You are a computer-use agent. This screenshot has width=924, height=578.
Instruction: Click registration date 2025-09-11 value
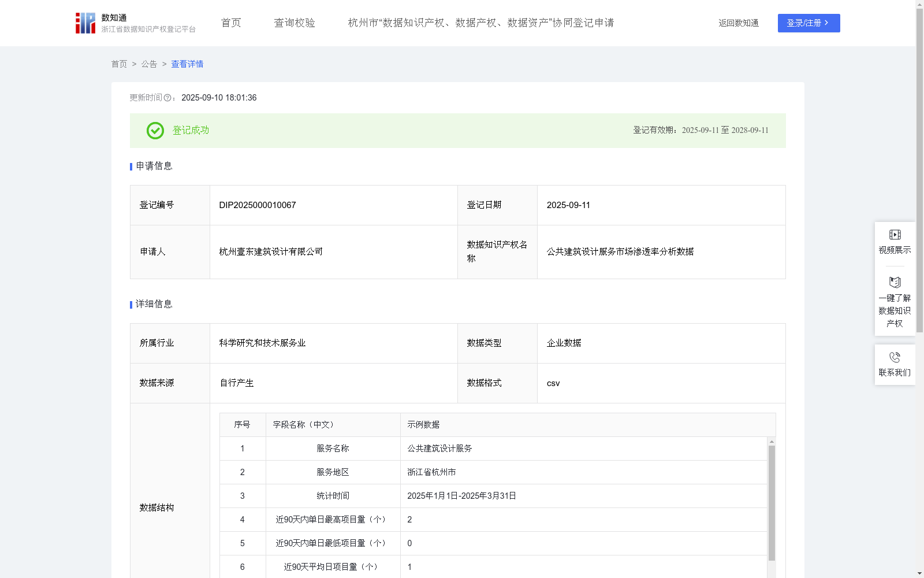(568, 205)
